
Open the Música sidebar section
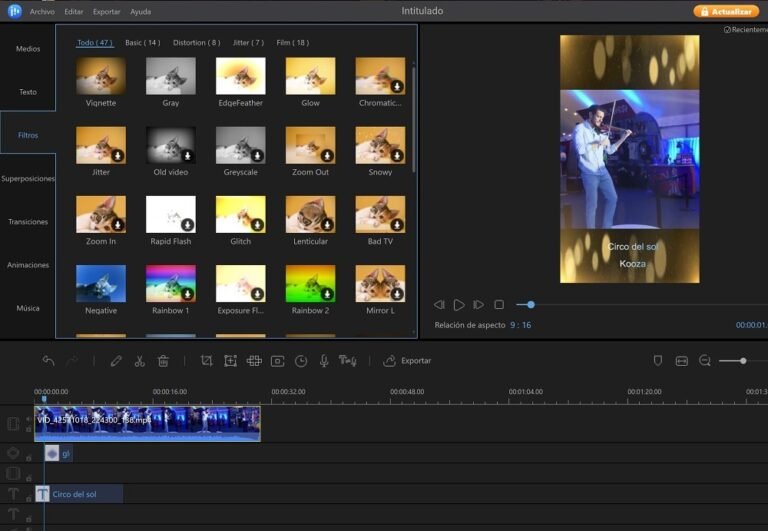(x=28, y=308)
